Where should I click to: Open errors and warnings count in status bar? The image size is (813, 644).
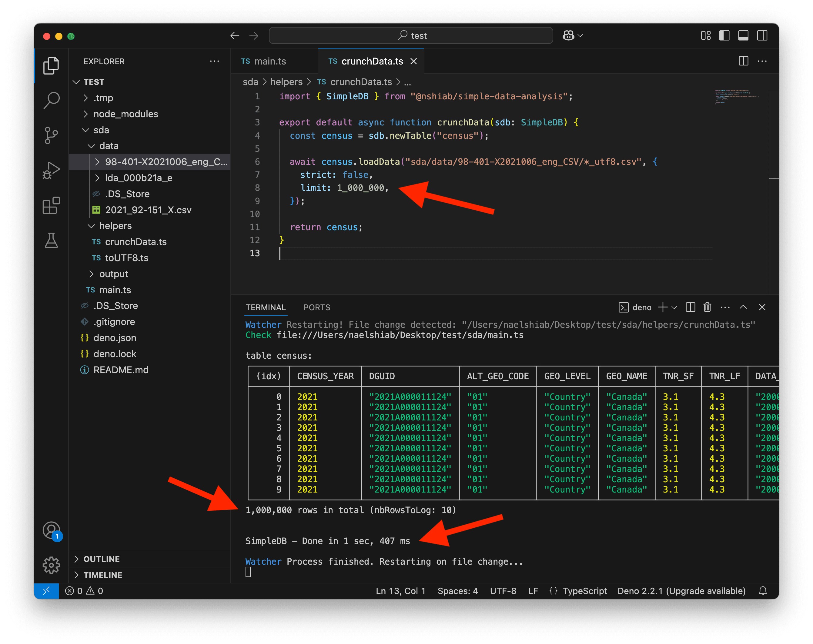[x=84, y=590]
